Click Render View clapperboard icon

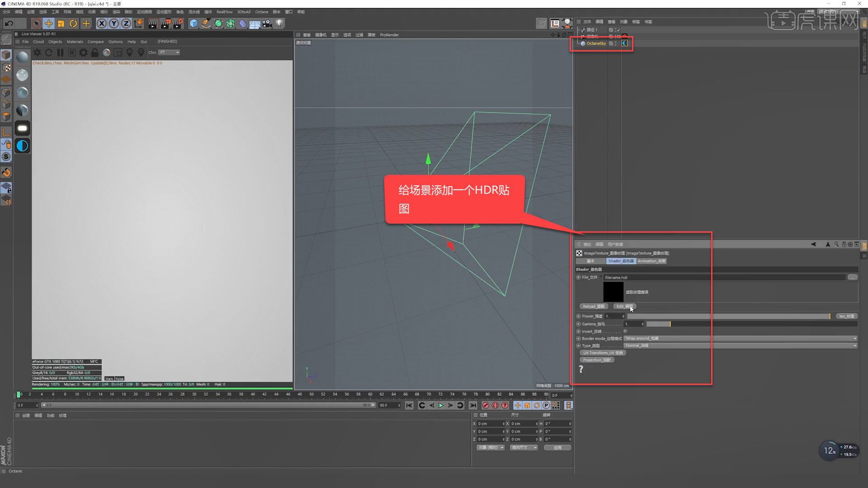click(153, 23)
